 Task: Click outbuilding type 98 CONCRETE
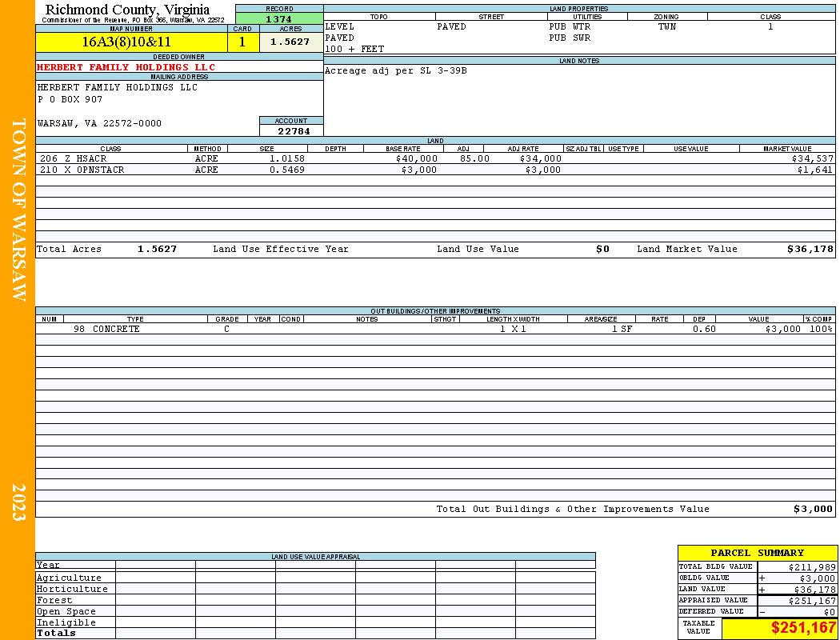106,330
